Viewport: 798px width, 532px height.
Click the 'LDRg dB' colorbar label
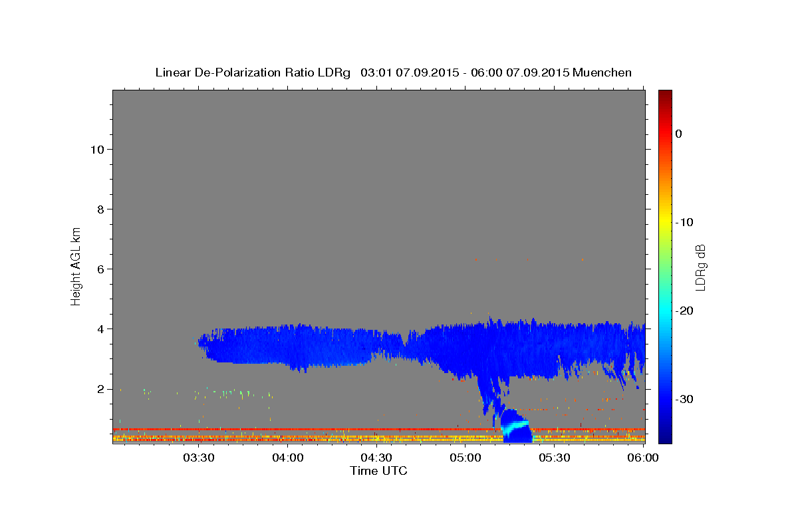point(700,267)
